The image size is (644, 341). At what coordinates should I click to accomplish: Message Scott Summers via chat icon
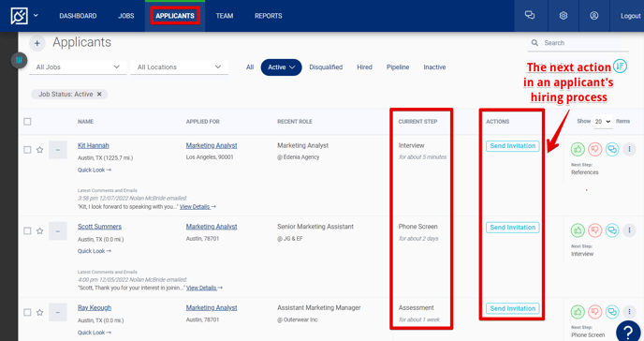pyautogui.click(x=612, y=230)
